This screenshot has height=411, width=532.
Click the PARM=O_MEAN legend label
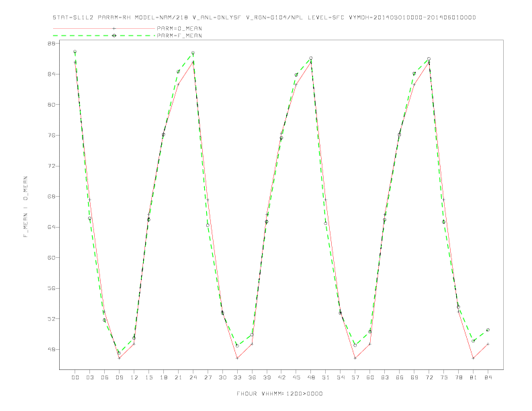(x=179, y=28)
